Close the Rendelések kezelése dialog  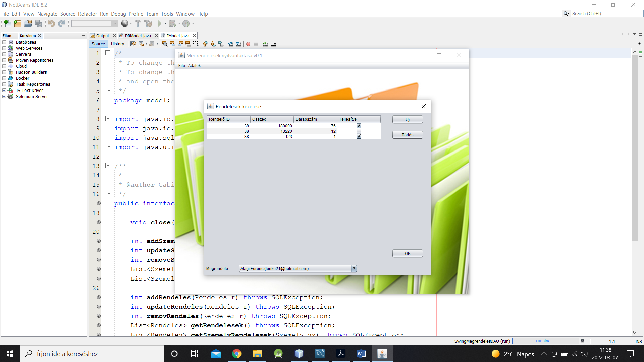coord(424,106)
